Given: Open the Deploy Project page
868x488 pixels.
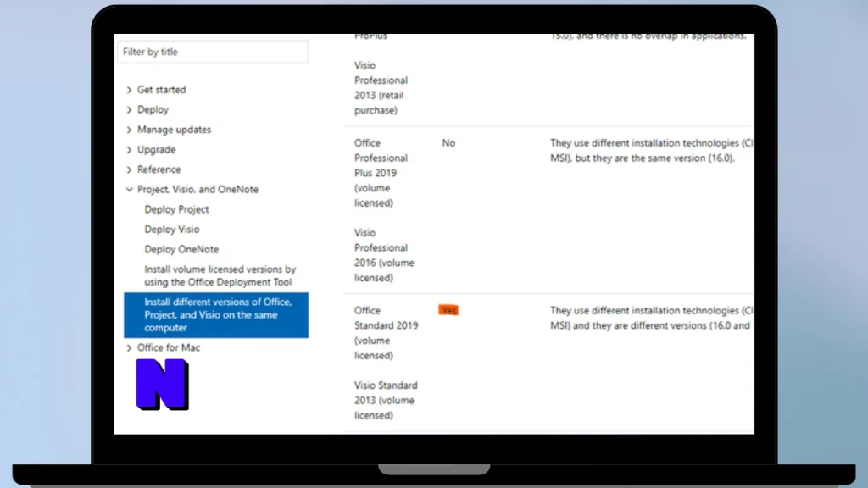Looking at the screenshot, I should coord(176,209).
